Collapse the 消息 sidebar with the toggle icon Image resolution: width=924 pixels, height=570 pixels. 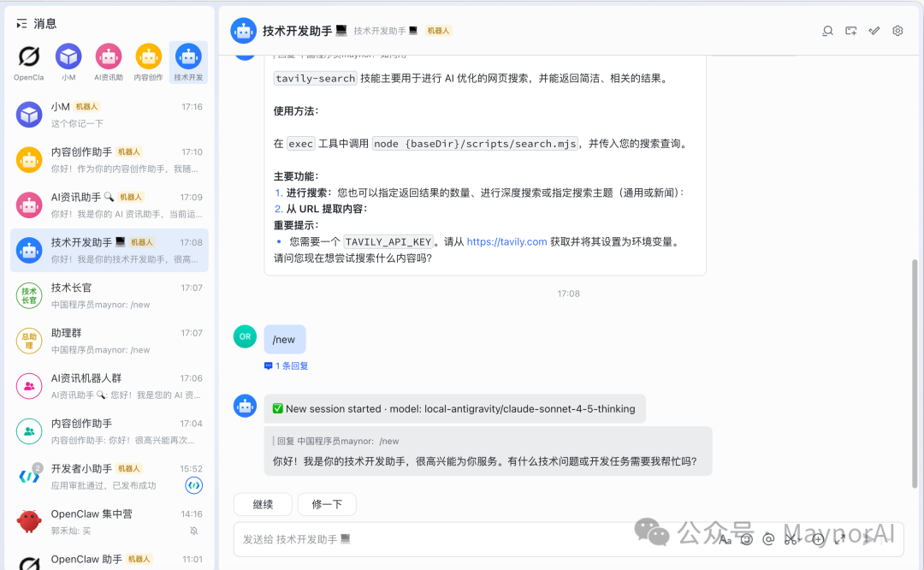[21, 24]
